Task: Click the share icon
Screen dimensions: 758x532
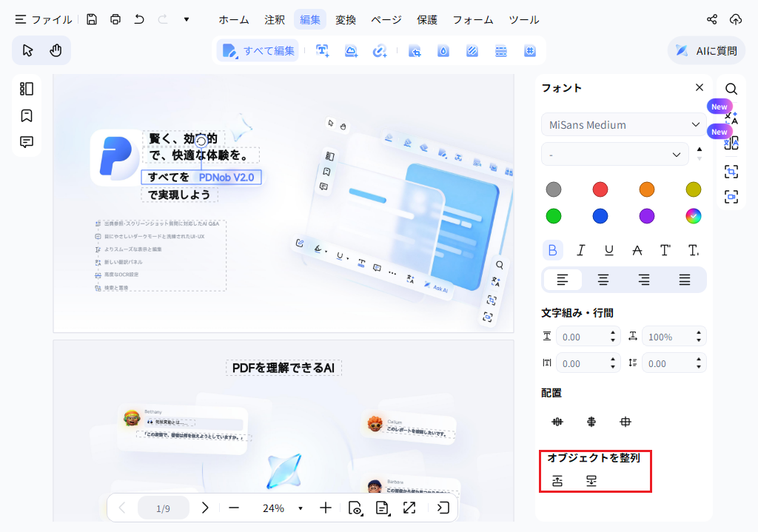Action: (712, 19)
